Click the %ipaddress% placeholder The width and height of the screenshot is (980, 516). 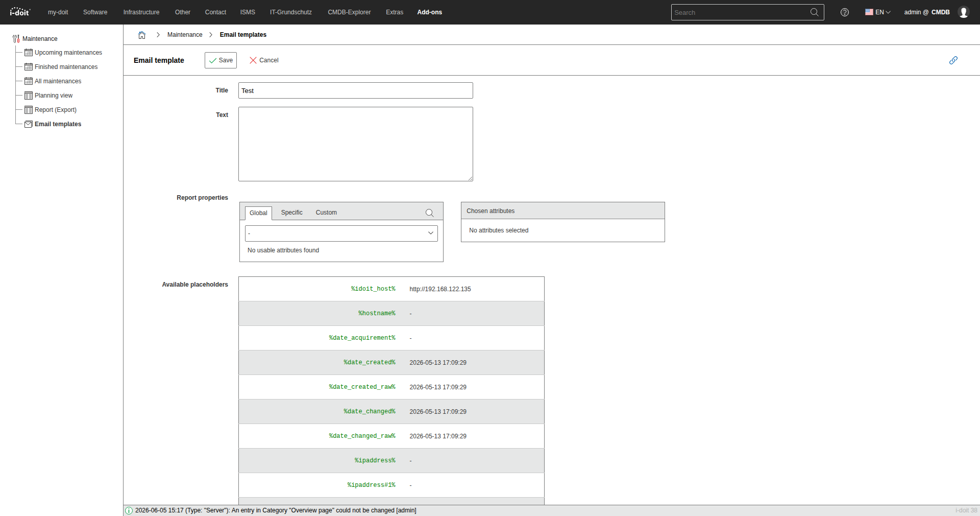pos(375,461)
